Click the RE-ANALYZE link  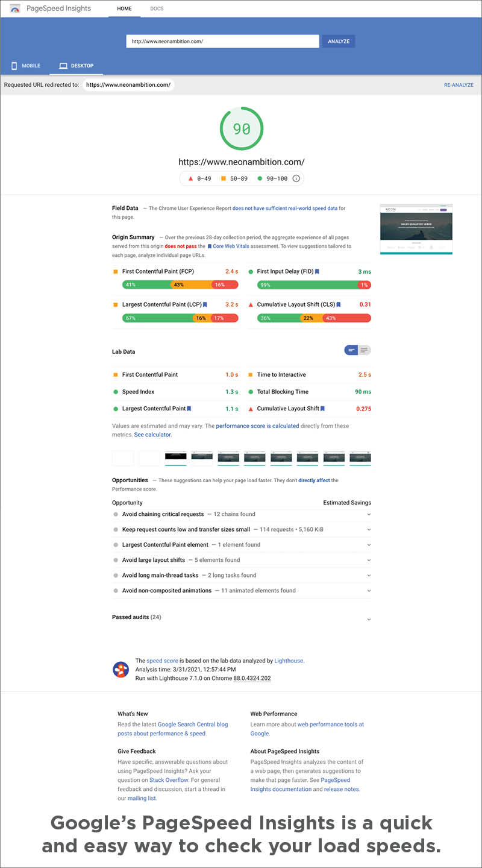(x=459, y=84)
